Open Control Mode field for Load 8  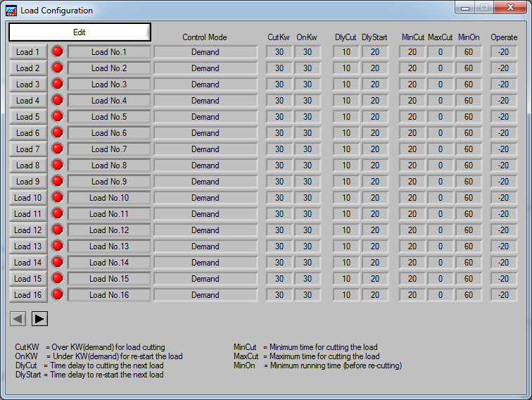pos(205,165)
